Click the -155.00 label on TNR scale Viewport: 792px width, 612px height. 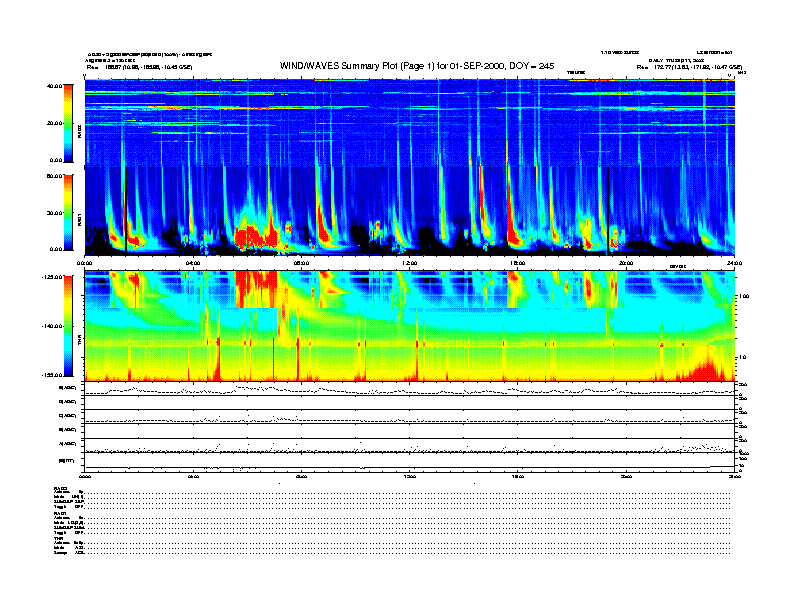(x=52, y=375)
